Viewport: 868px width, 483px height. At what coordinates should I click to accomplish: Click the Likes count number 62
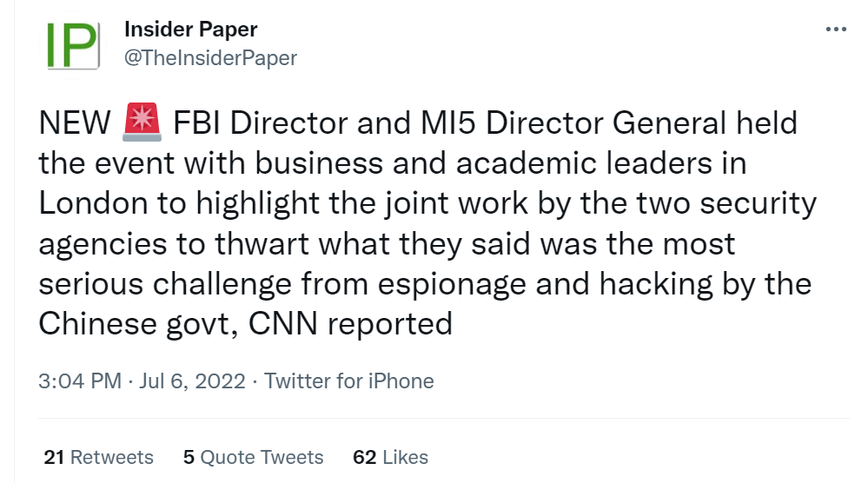click(x=364, y=458)
